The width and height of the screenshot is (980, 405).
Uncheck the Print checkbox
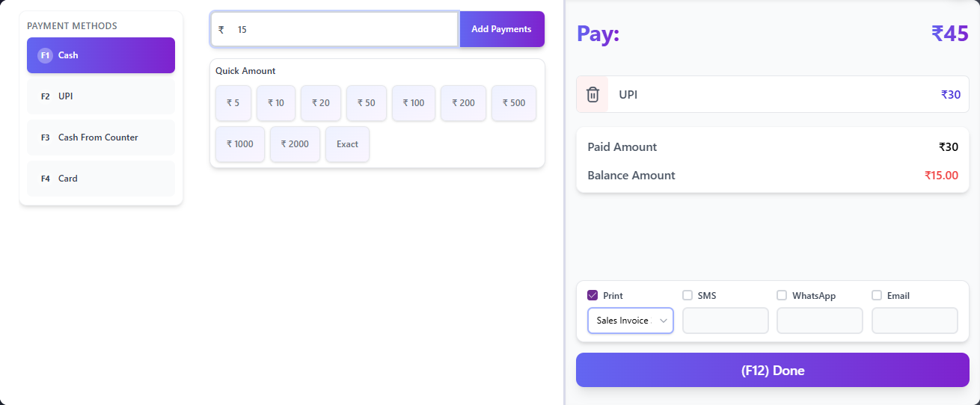[592, 295]
